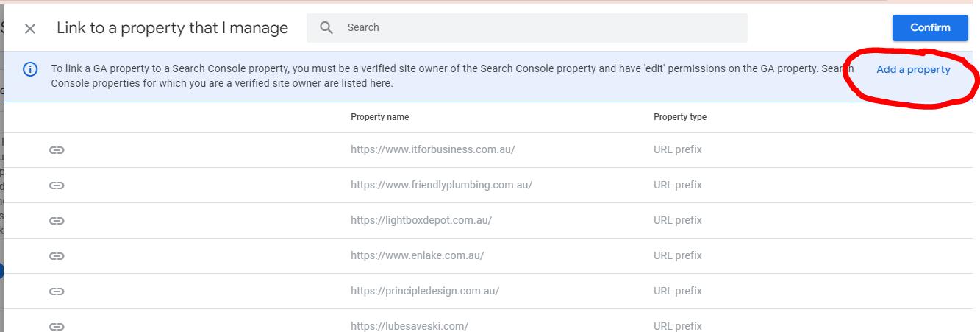
Task: Click link icon beside lubesaveski.com
Action: 57,326
